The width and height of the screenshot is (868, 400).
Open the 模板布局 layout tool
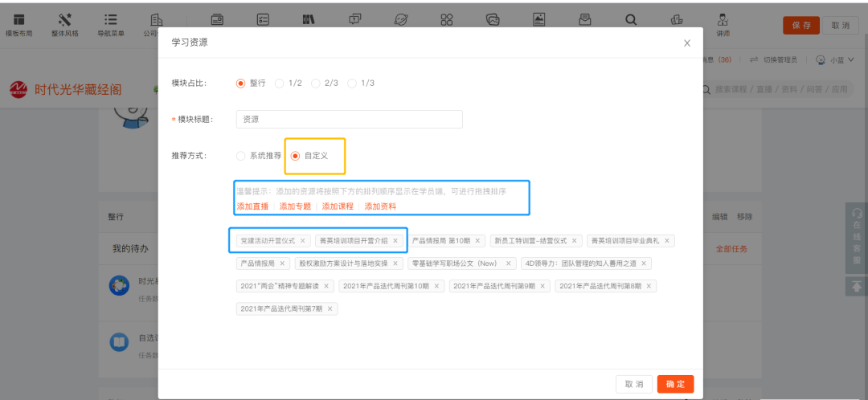[18, 24]
